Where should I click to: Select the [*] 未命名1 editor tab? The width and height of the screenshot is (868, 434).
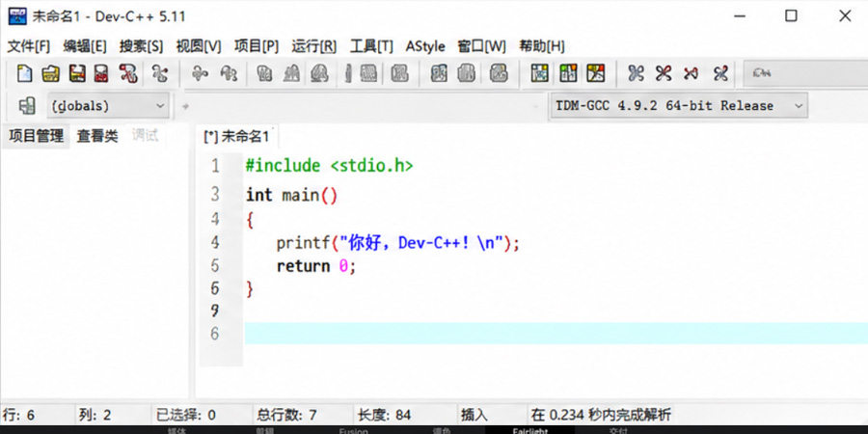[236, 137]
